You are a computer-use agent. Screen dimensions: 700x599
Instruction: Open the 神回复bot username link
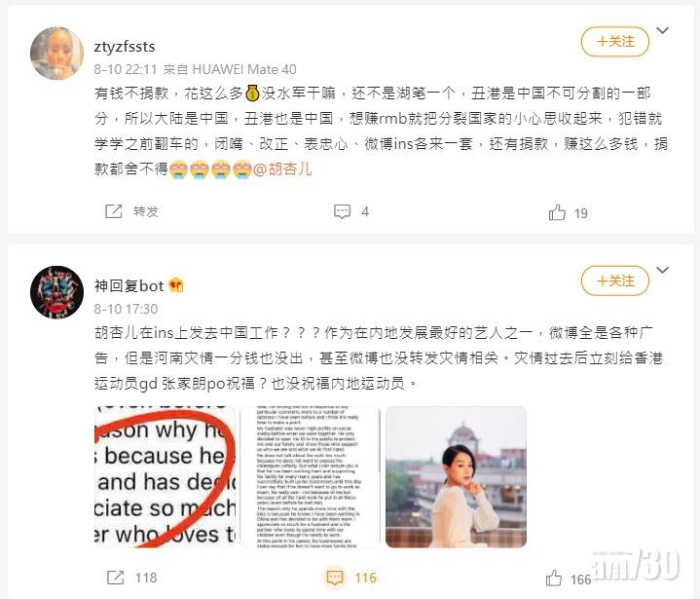pyautogui.click(x=129, y=285)
